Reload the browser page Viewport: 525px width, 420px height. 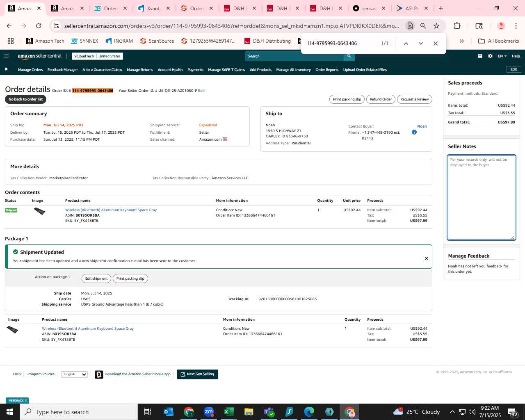coord(39,26)
